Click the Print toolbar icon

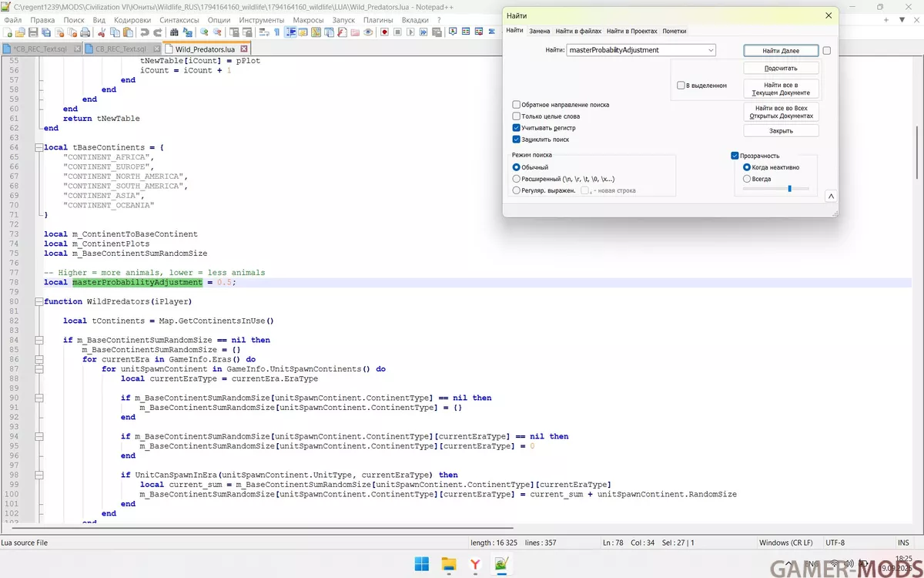[x=85, y=32]
